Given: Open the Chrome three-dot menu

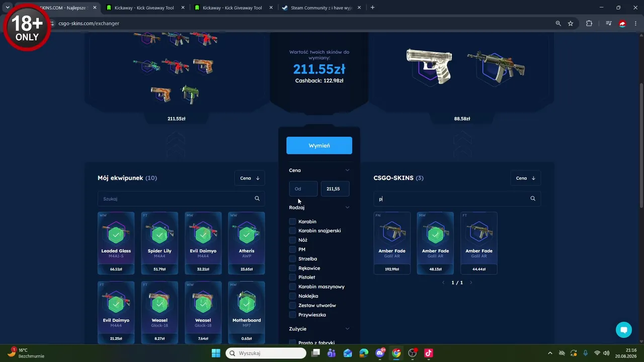Looking at the screenshot, I should pyautogui.click(x=634, y=23).
